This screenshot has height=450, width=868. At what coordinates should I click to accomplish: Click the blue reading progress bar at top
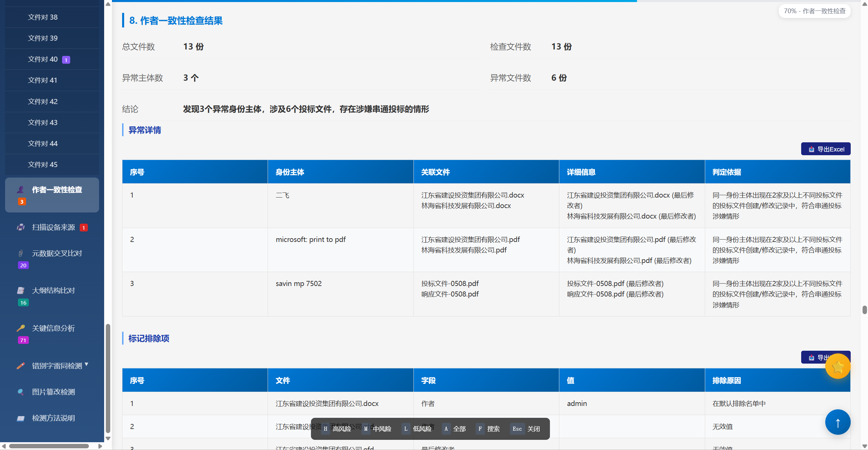374,1
